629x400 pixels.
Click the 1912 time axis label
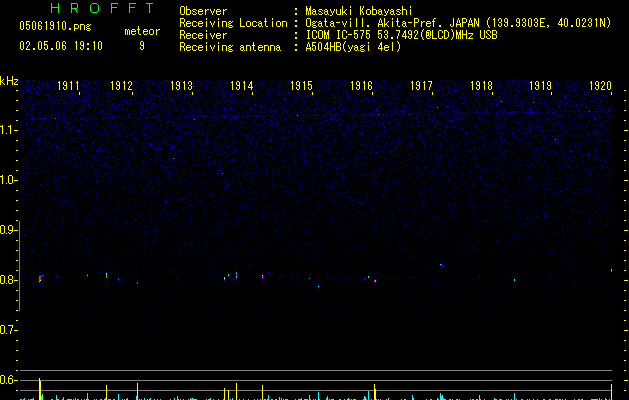[121, 86]
